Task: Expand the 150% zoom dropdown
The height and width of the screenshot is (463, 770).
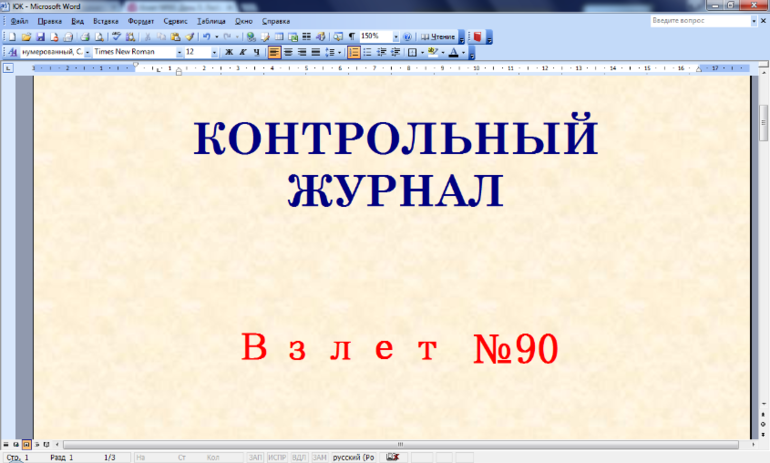Action: (x=396, y=36)
